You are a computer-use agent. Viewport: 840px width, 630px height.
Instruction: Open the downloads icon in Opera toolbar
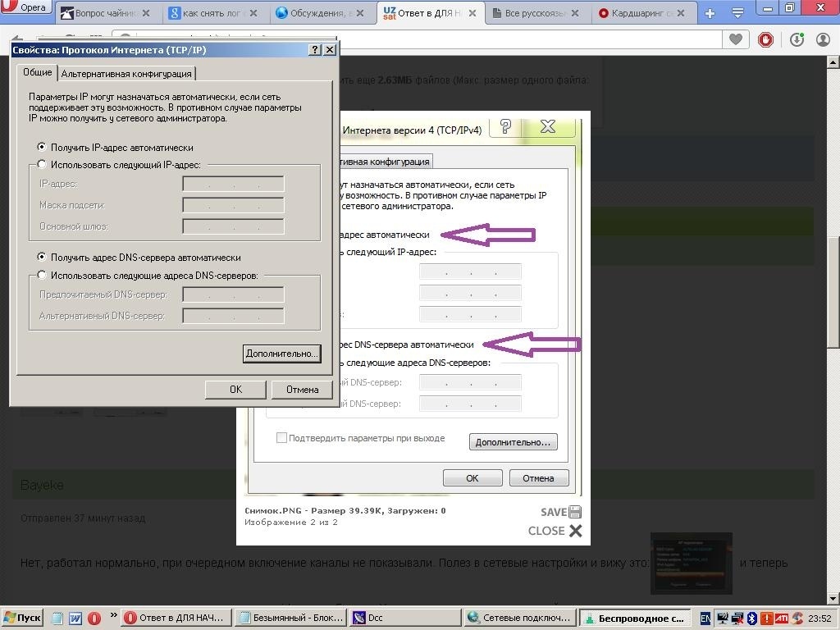[x=797, y=39]
